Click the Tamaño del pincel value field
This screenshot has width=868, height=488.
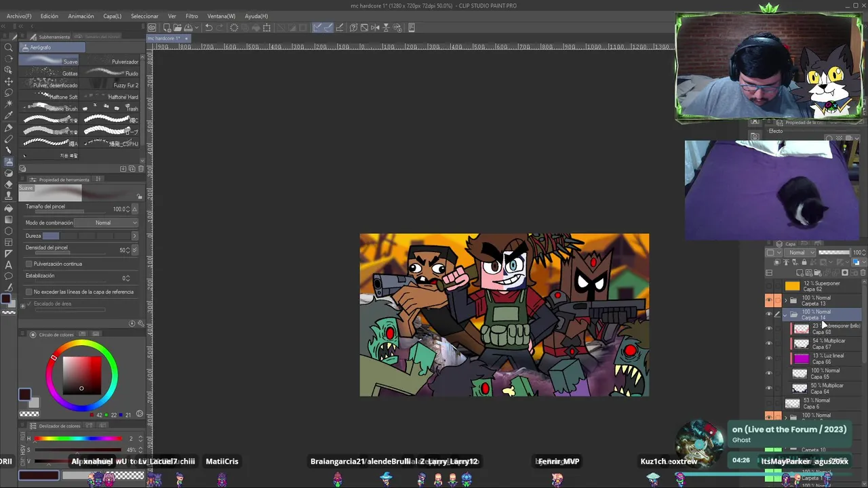[x=119, y=209]
